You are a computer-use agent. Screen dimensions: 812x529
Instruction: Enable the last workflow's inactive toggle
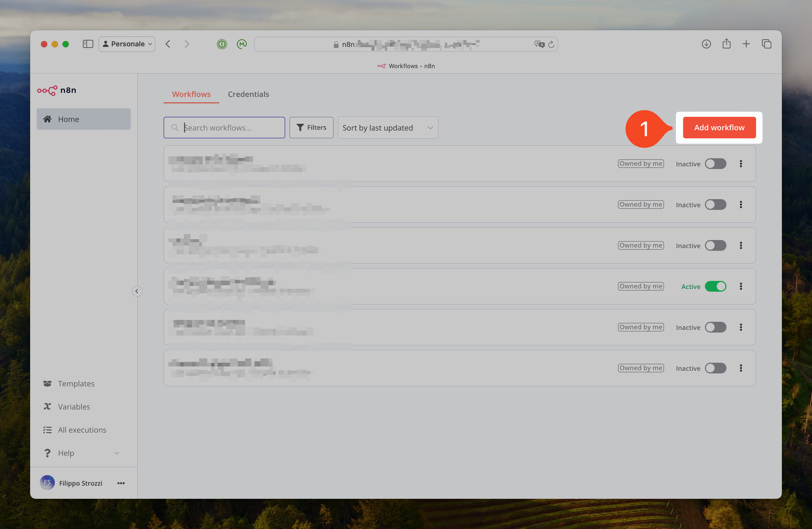coord(715,368)
